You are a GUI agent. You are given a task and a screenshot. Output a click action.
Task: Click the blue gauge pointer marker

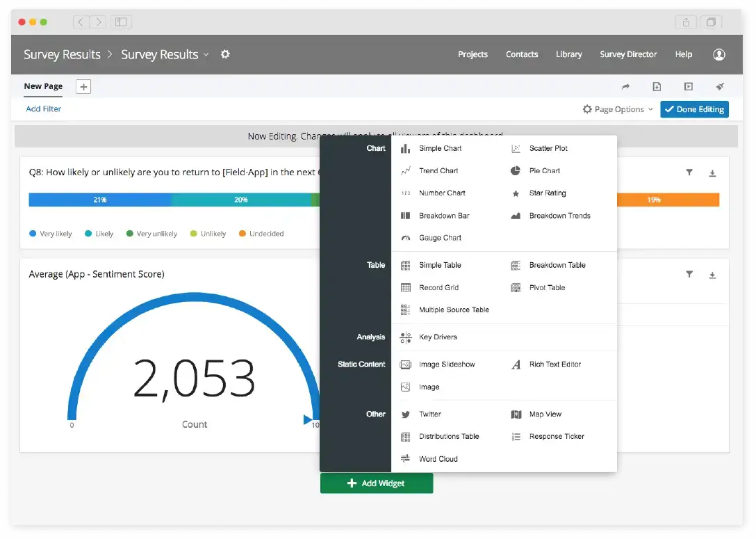coord(307,420)
